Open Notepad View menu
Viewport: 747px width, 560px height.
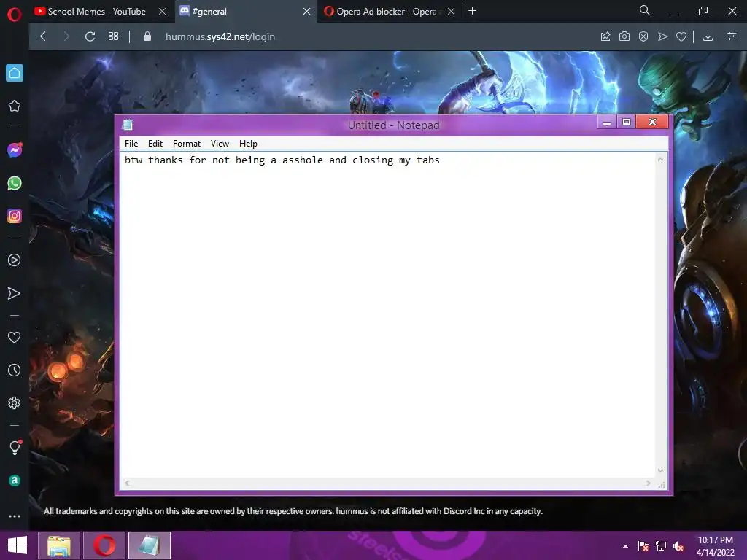tap(220, 144)
